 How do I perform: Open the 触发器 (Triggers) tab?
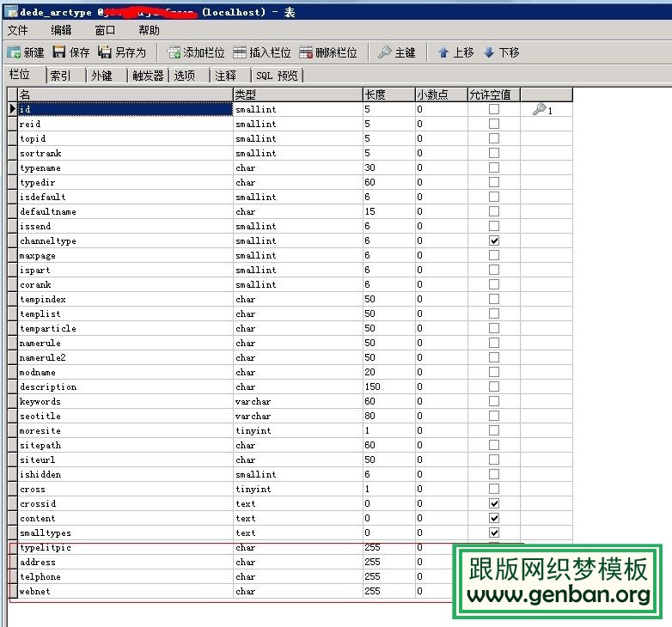point(148,76)
